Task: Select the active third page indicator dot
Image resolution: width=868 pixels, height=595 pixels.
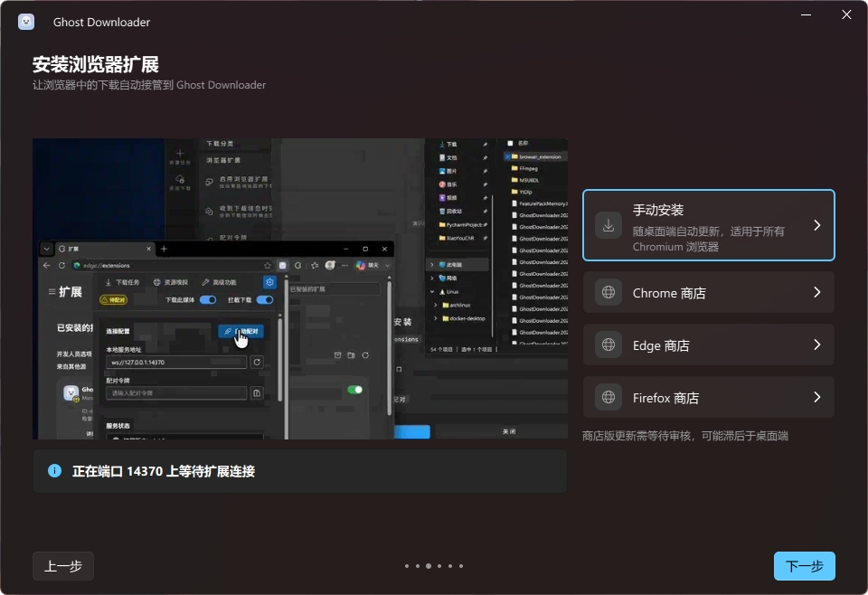Action: (429, 566)
